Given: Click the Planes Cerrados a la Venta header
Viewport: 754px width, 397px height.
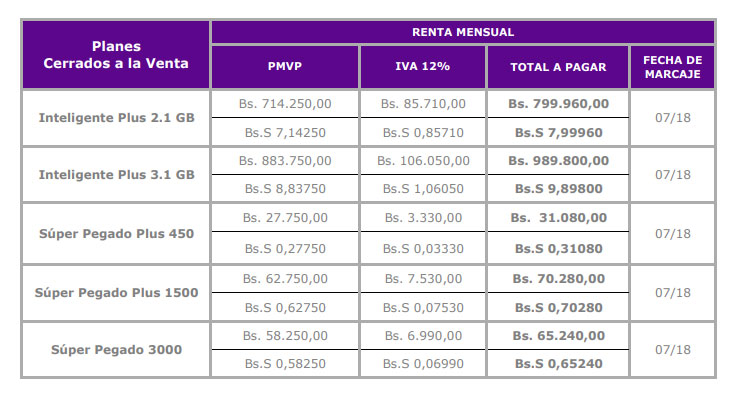Looking at the screenshot, I should 116,55.
